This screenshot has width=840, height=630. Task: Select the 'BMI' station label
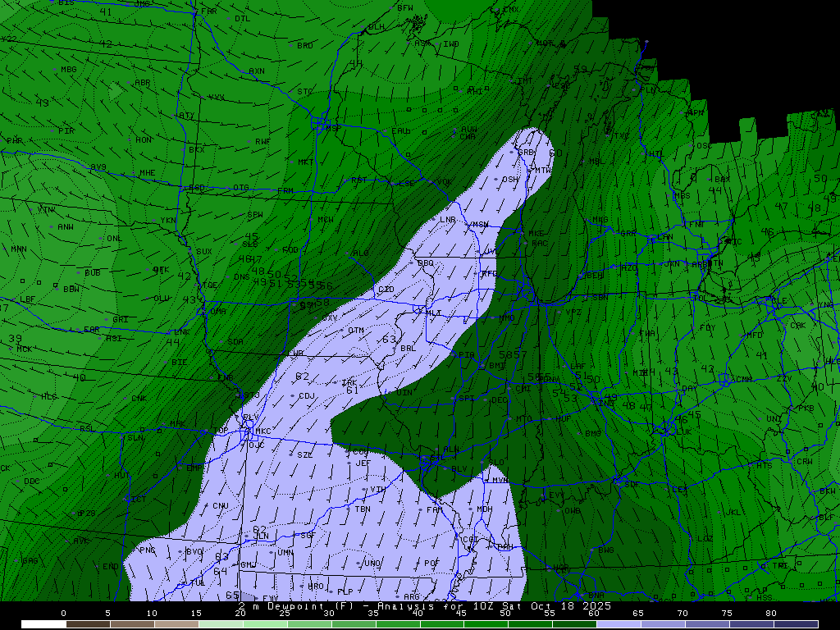coord(497,366)
